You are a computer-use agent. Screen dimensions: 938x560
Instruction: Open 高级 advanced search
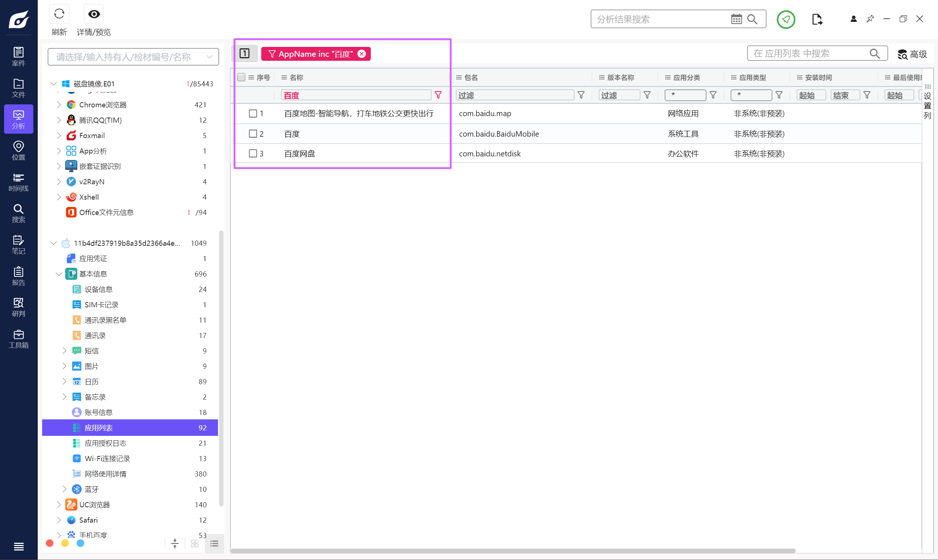point(912,54)
